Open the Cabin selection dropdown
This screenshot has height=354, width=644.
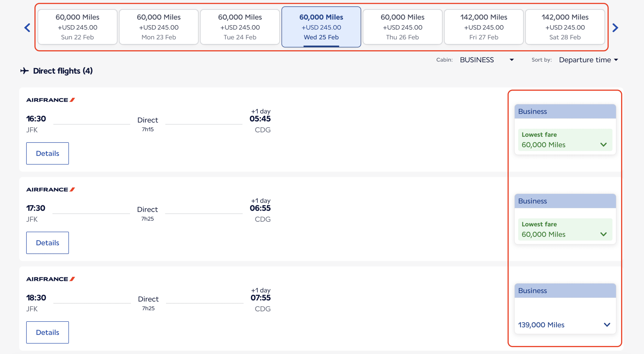click(x=512, y=60)
